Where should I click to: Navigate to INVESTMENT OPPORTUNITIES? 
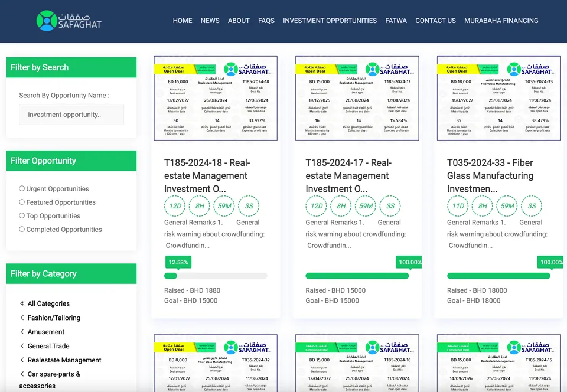(330, 21)
